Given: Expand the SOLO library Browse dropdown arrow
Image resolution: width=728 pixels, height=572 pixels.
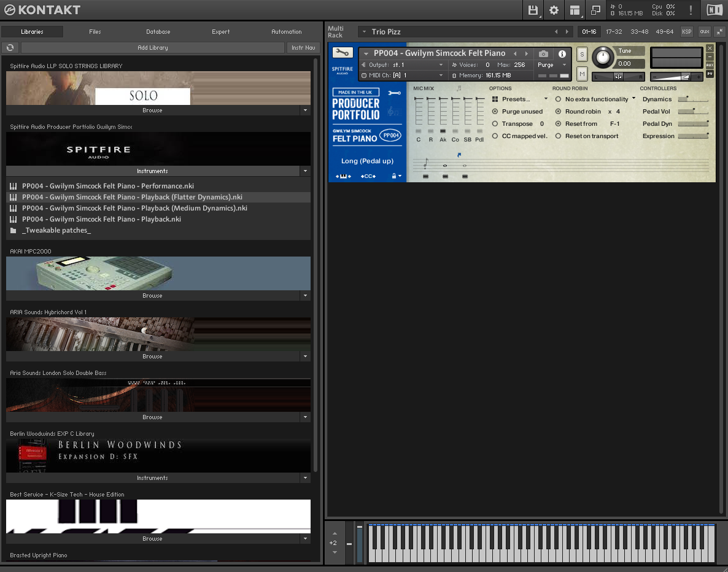Looking at the screenshot, I should pyautogui.click(x=305, y=110).
